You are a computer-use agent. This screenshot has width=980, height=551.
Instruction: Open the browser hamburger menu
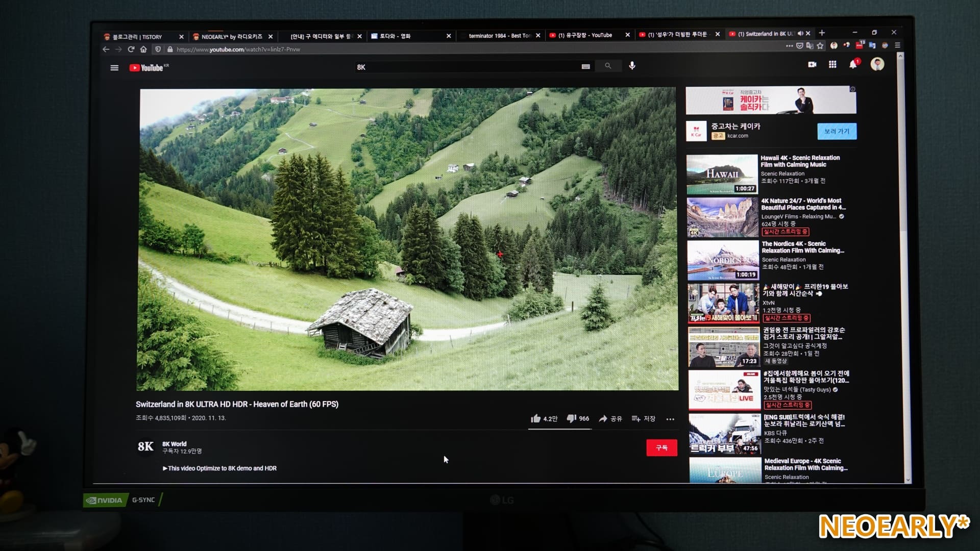pyautogui.click(x=897, y=45)
